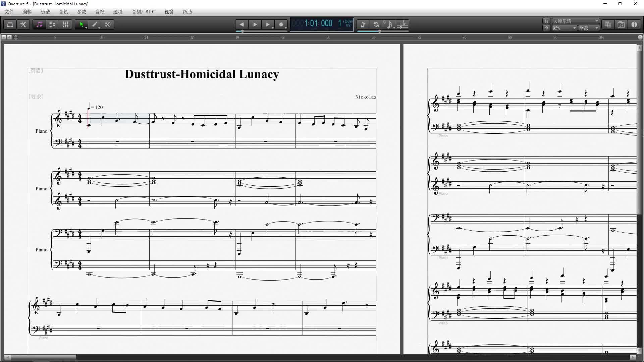
Task: Click the second small square button left of the ruler
Action: point(9,37)
